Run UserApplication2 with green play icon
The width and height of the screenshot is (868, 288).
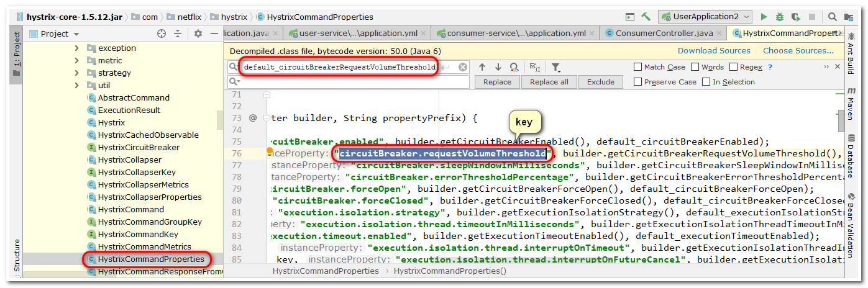(x=764, y=17)
